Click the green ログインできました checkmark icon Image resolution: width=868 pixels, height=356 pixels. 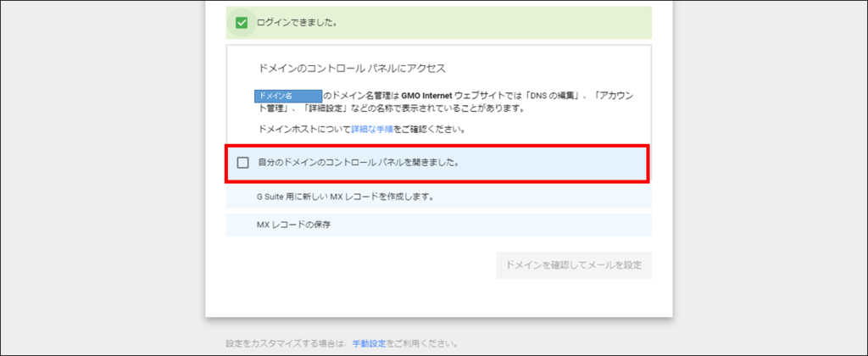(242, 23)
